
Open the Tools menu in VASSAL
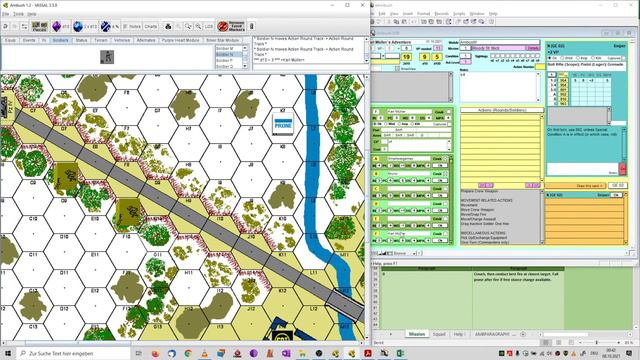18,14
